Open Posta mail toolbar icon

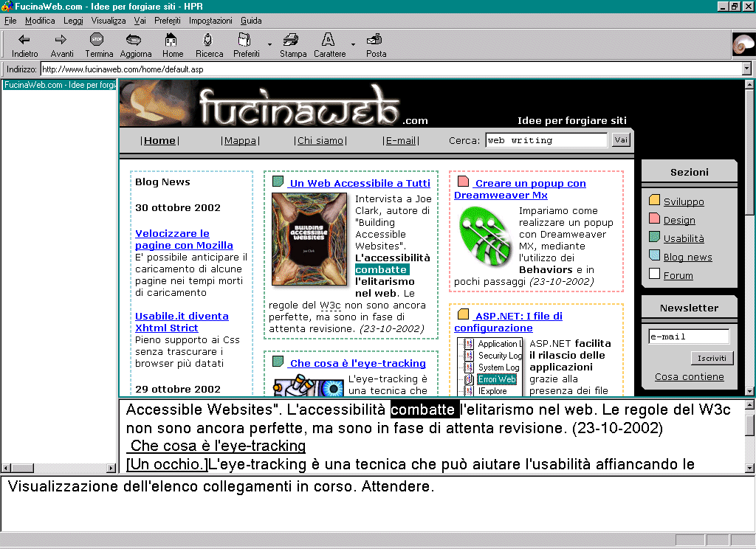click(x=375, y=40)
